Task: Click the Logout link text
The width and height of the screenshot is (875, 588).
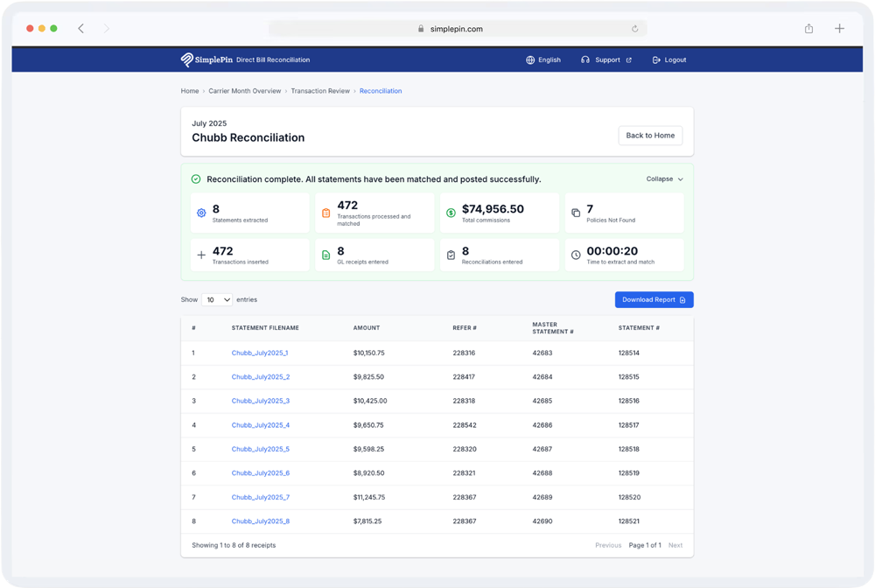Action: [x=675, y=60]
